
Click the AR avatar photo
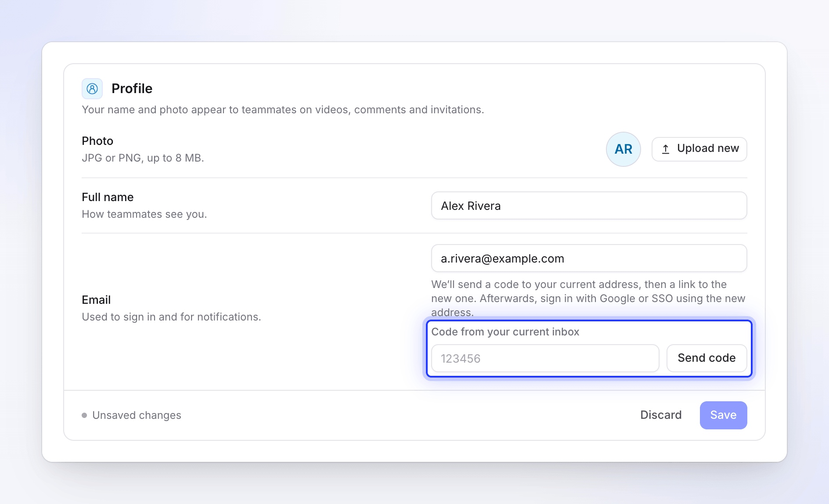point(623,149)
